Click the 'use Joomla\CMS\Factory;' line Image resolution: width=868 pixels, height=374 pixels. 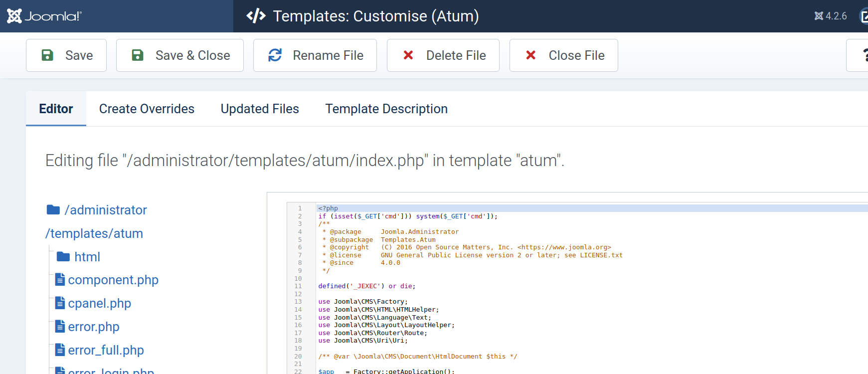coord(363,302)
